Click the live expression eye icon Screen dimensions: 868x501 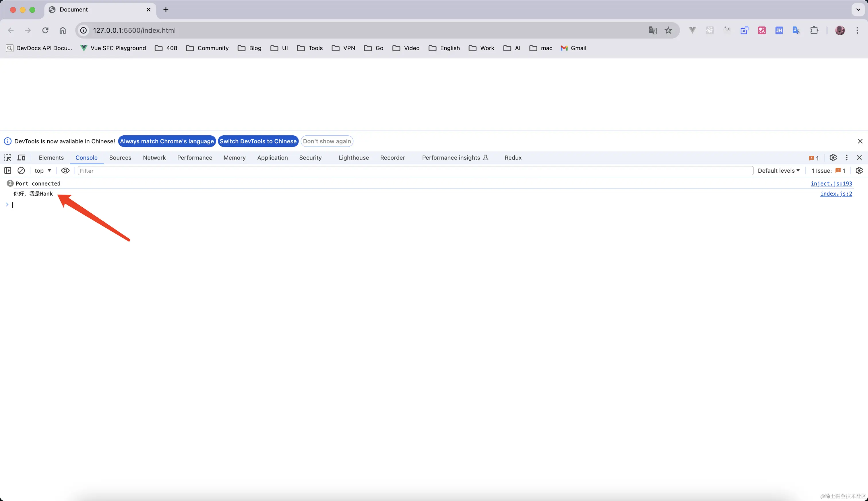click(x=65, y=171)
